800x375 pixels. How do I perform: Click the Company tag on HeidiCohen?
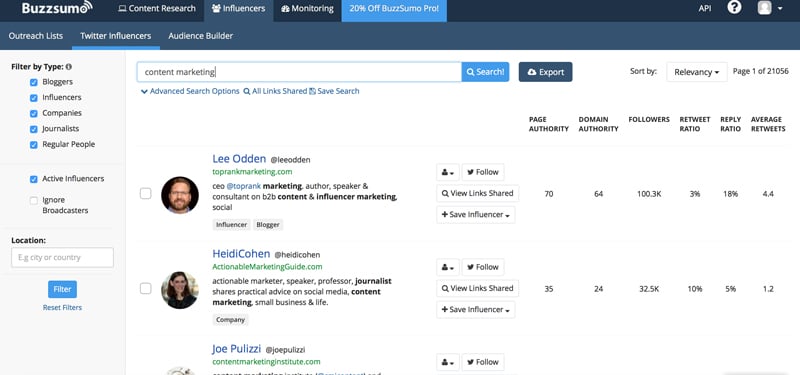(x=230, y=320)
